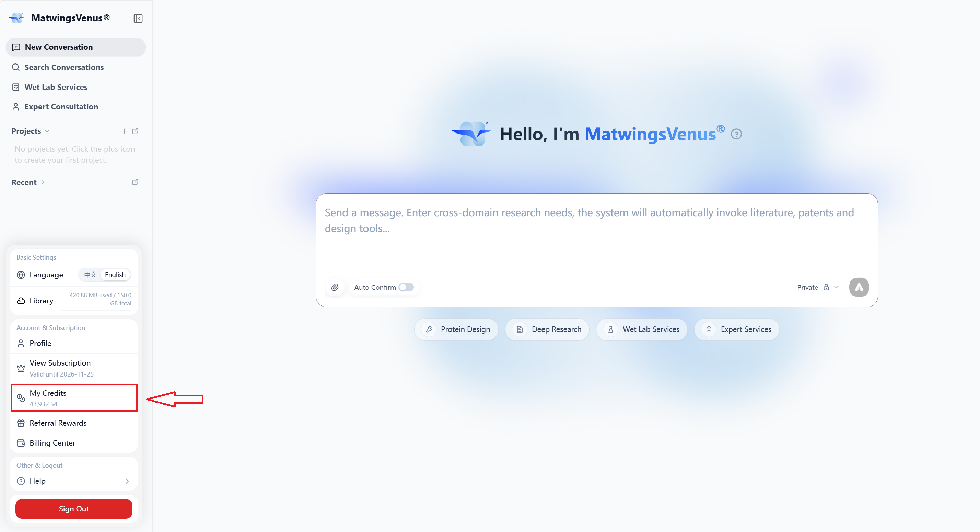Click the Billing Center wallet icon
The height and width of the screenshot is (532, 980).
pyautogui.click(x=21, y=443)
